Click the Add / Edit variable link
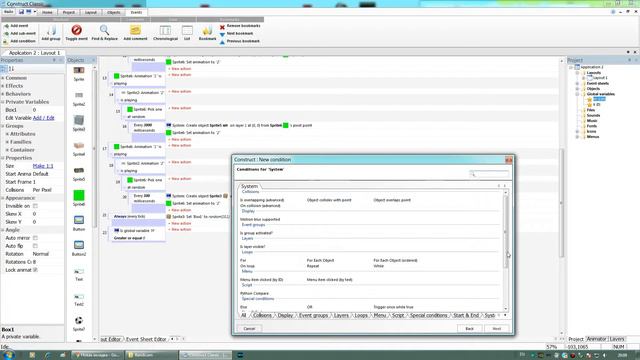The width and height of the screenshot is (640, 360). [43, 118]
